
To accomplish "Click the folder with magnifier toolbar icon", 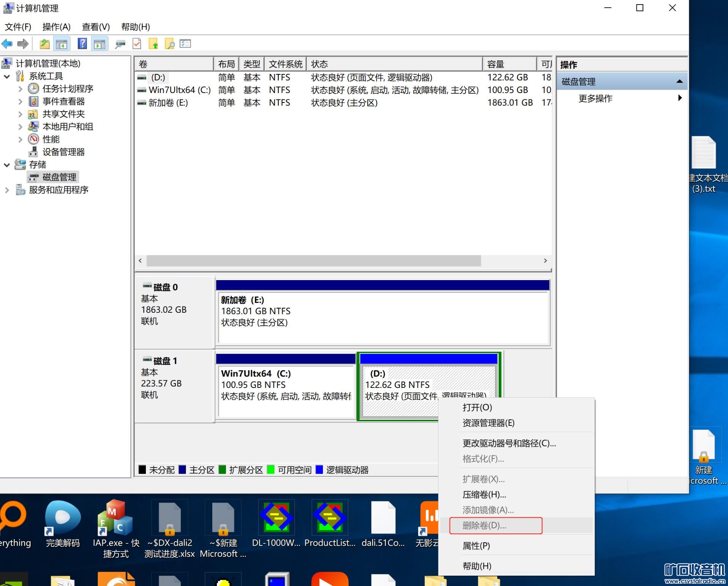I will tap(169, 44).
